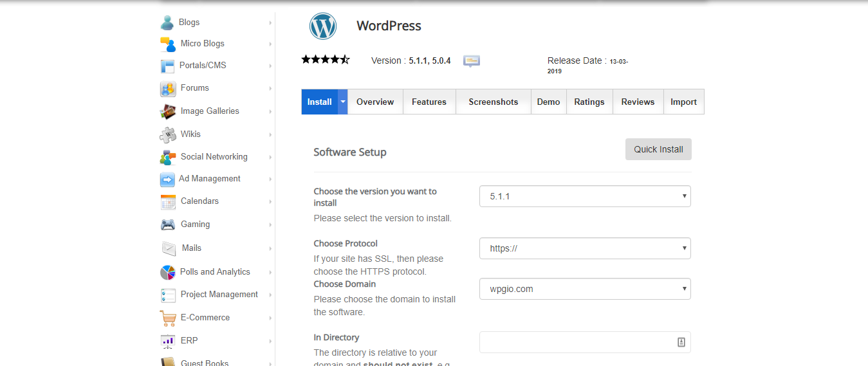The width and height of the screenshot is (868, 366).
Task: Click the version text 5.1.1, 5.0.4
Action: (x=430, y=61)
